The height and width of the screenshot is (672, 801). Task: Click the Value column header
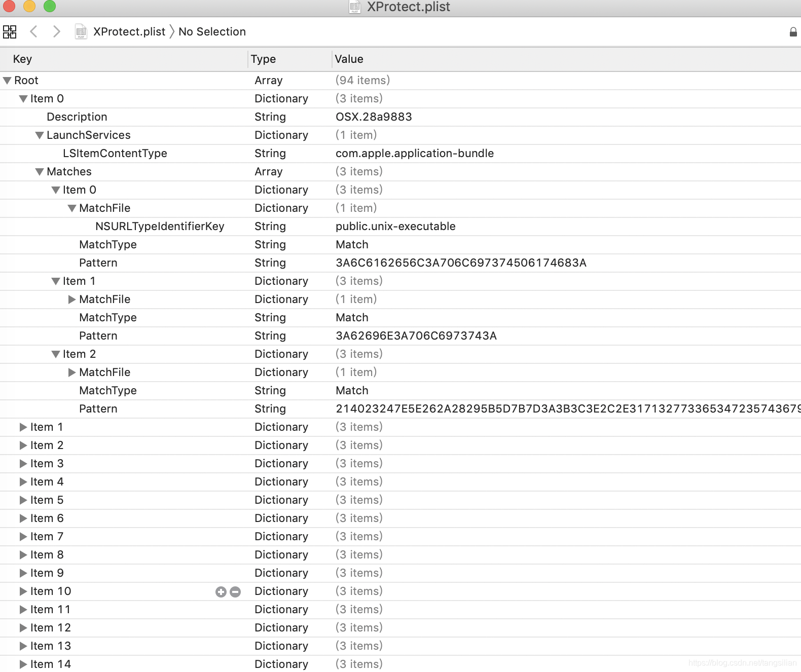[x=567, y=59]
